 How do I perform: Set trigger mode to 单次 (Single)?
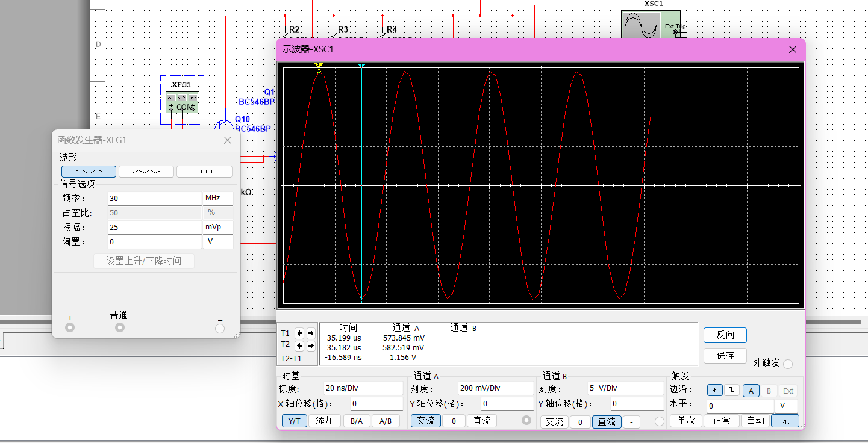(x=686, y=421)
